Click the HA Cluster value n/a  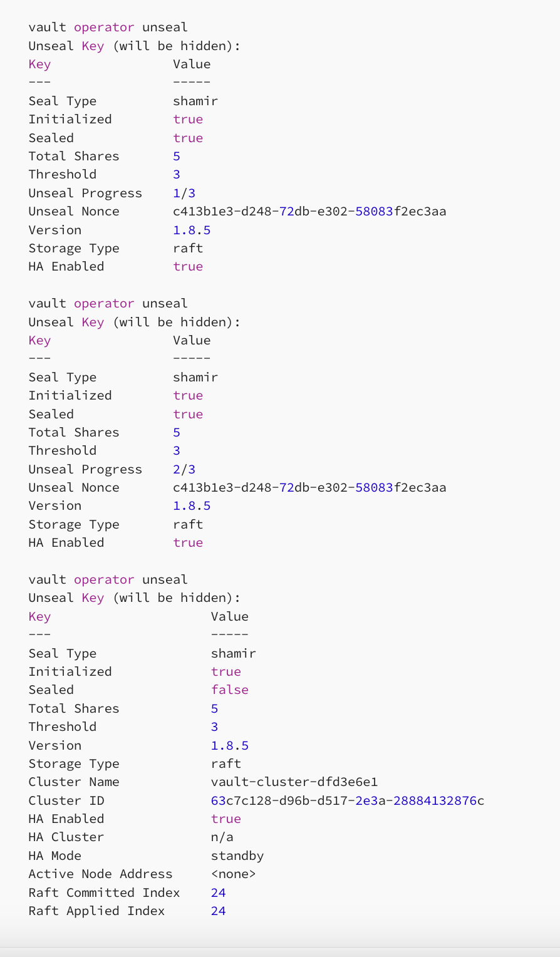tap(222, 837)
